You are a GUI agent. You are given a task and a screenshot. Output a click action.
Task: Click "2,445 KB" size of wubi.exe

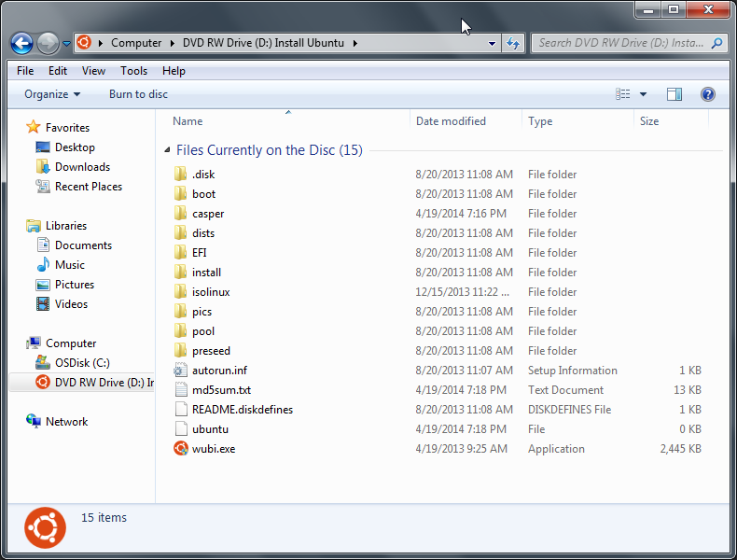pyautogui.click(x=680, y=449)
